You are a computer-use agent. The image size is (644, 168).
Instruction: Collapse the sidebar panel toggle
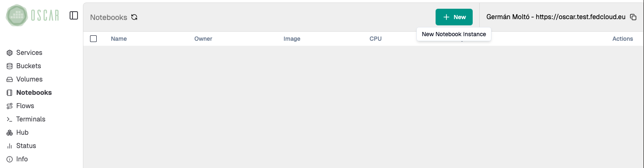point(74,15)
